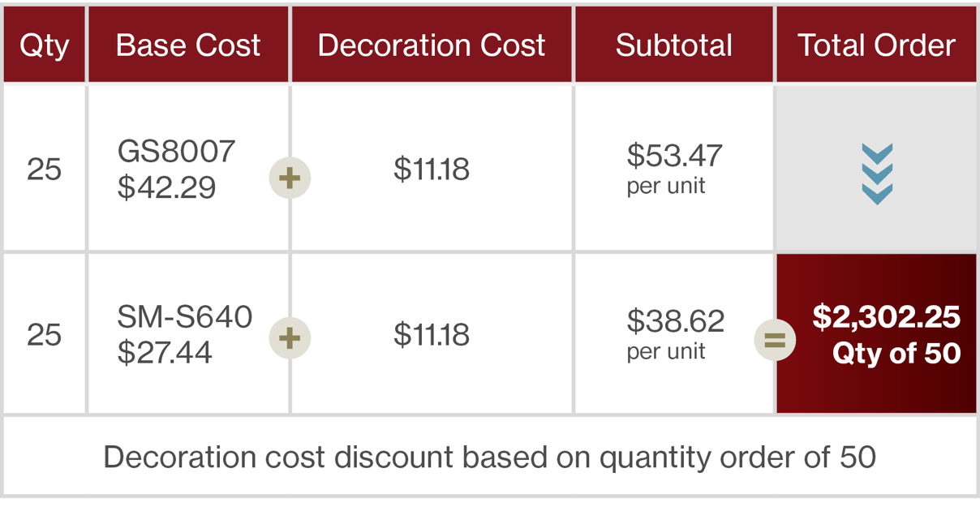Click the Subtotal column header

coord(674,45)
